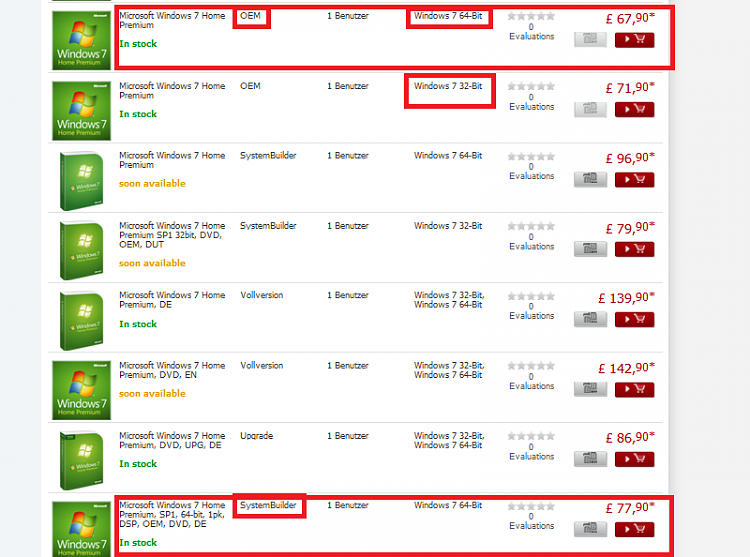Click 'soon available' in the £ 96,90 row
Image resolution: width=750 pixels, height=557 pixels.
coord(152,184)
